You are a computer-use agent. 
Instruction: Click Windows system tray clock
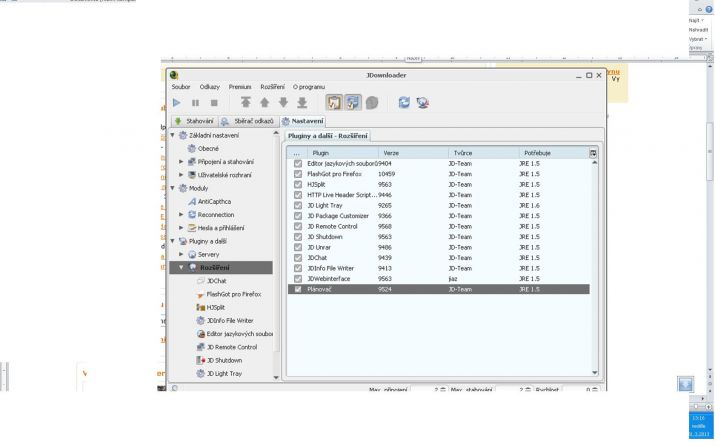click(699, 425)
